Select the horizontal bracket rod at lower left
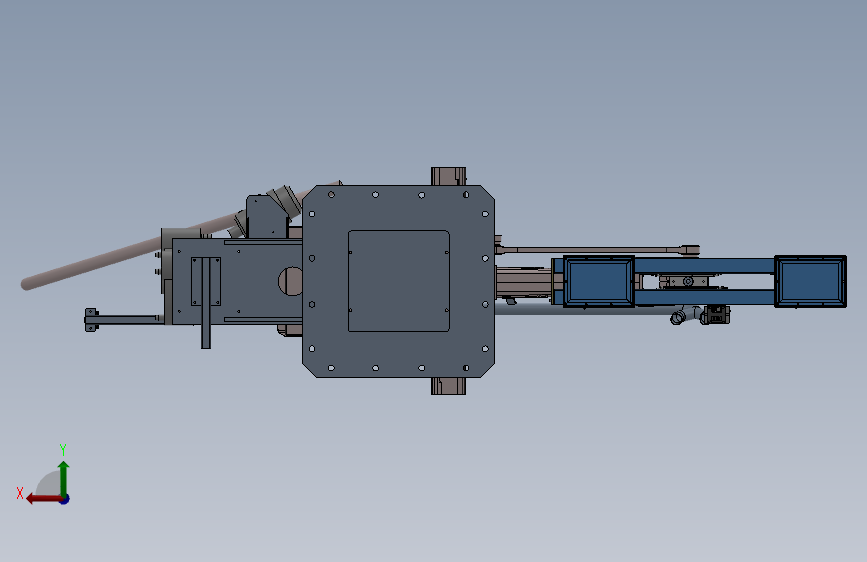867x562 pixels. pyautogui.click(x=124, y=320)
